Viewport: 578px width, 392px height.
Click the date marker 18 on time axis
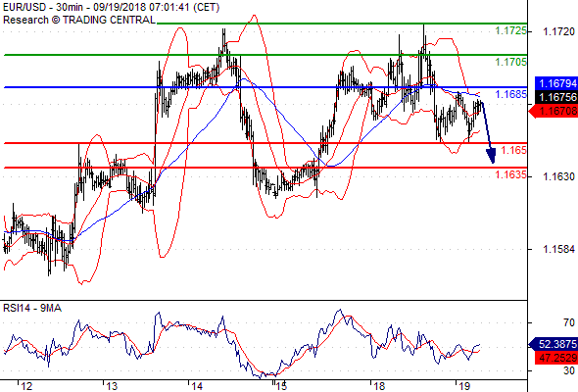(x=378, y=386)
